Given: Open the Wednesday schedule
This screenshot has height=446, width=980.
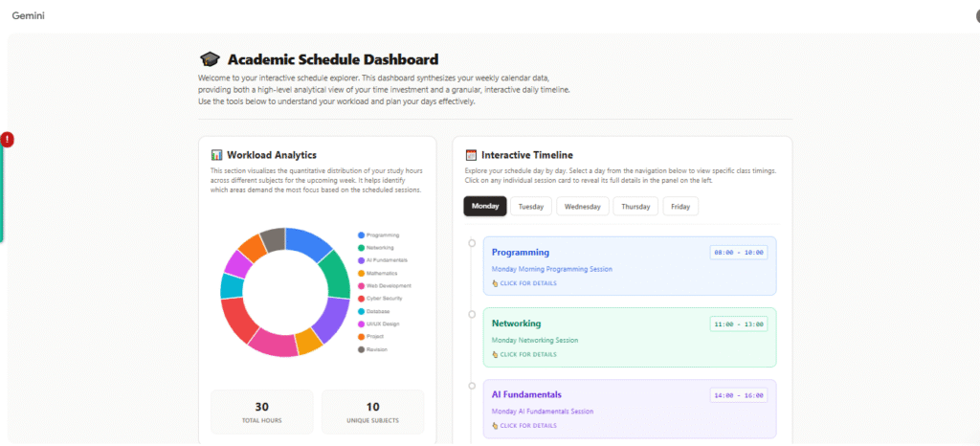Looking at the screenshot, I should click(583, 206).
